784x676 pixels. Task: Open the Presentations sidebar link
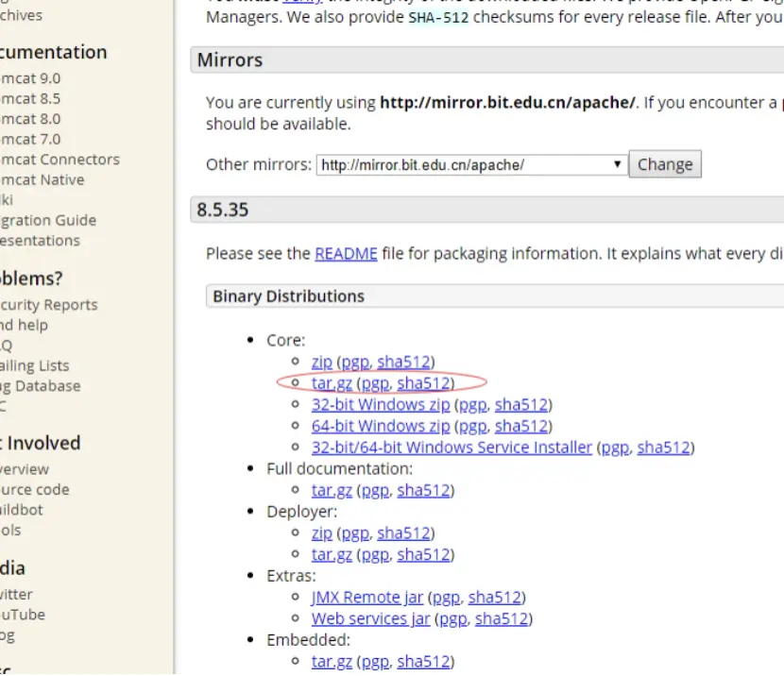coord(40,241)
